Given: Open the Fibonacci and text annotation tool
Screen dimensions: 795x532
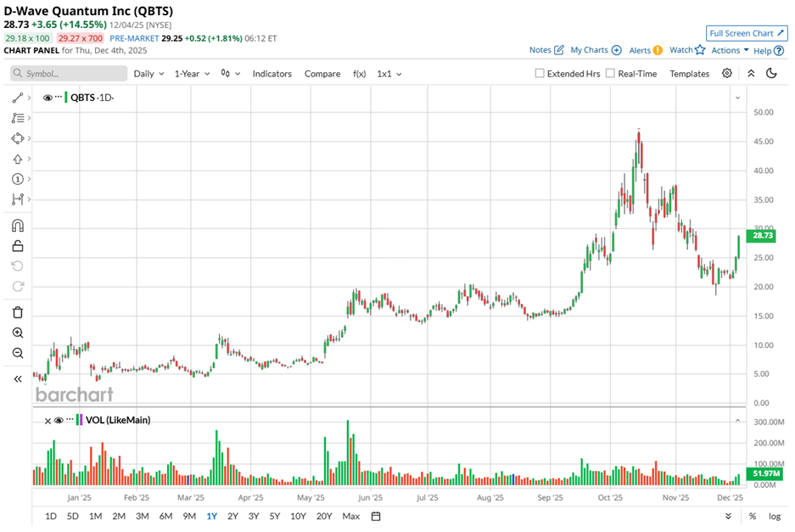Looking at the screenshot, I should [18, 118].
